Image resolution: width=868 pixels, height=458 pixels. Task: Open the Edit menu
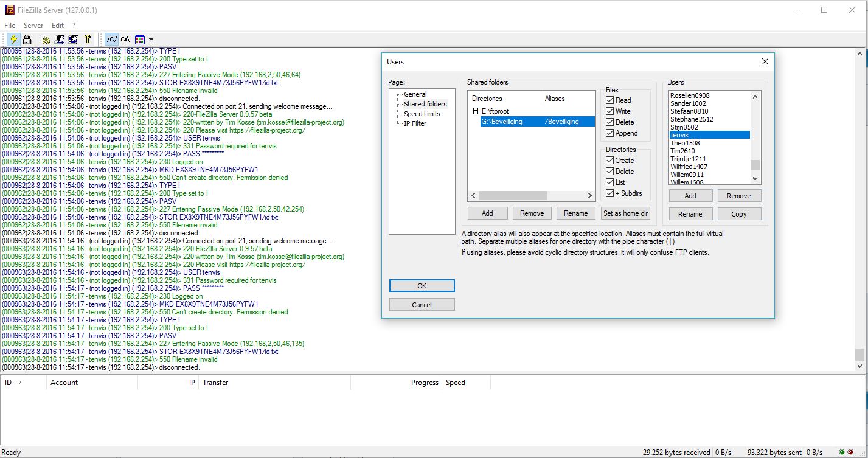tap(58, 26)
